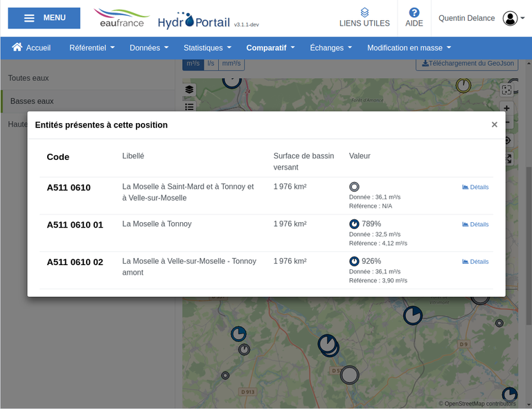Click Surface de bassin versant header
This screenshot has height=409, width=532.
[303, 162]
